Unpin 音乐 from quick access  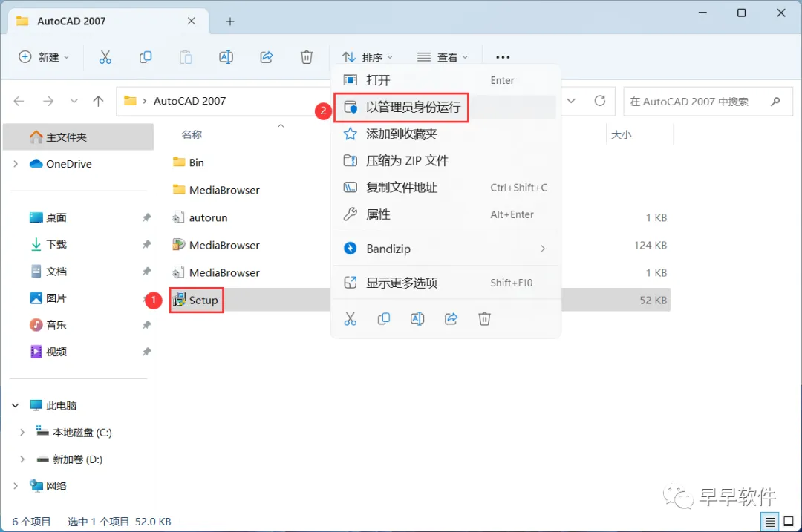(x=146, y=325)
